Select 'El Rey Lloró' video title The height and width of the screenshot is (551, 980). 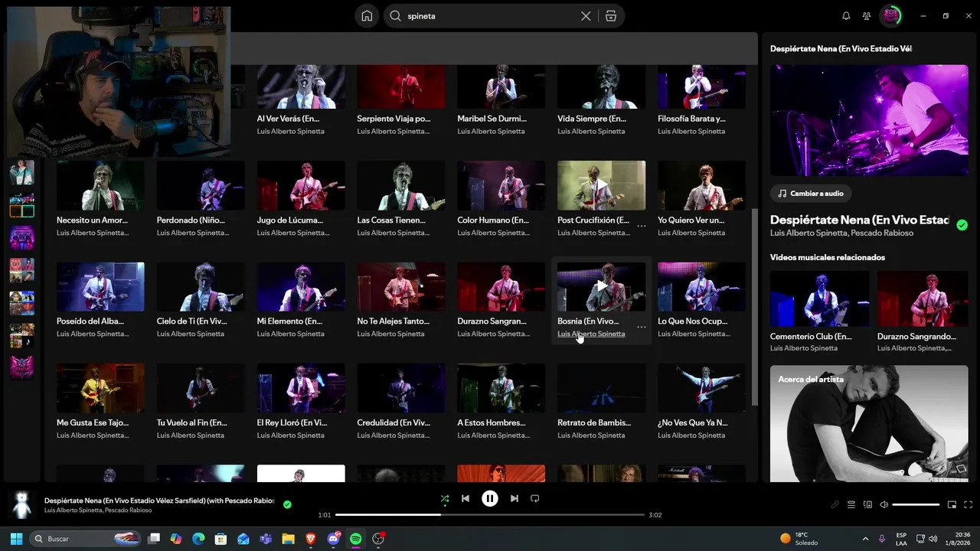point(292,422)
